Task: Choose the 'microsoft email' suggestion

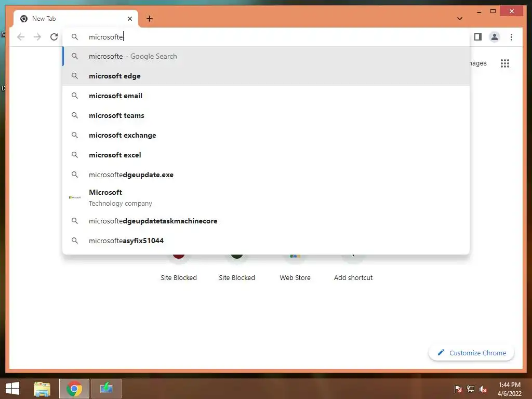Action: 266,96
